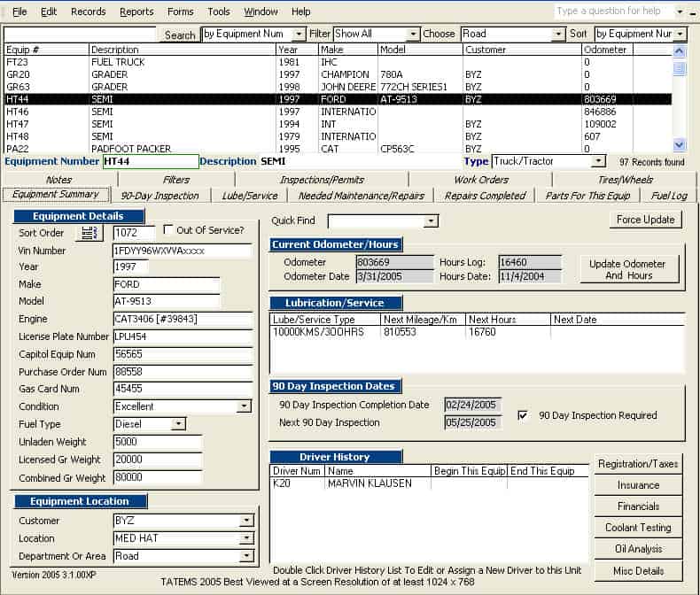
Task: Expand the Customer BYZ location dropdown
Action: coord(246,521)
